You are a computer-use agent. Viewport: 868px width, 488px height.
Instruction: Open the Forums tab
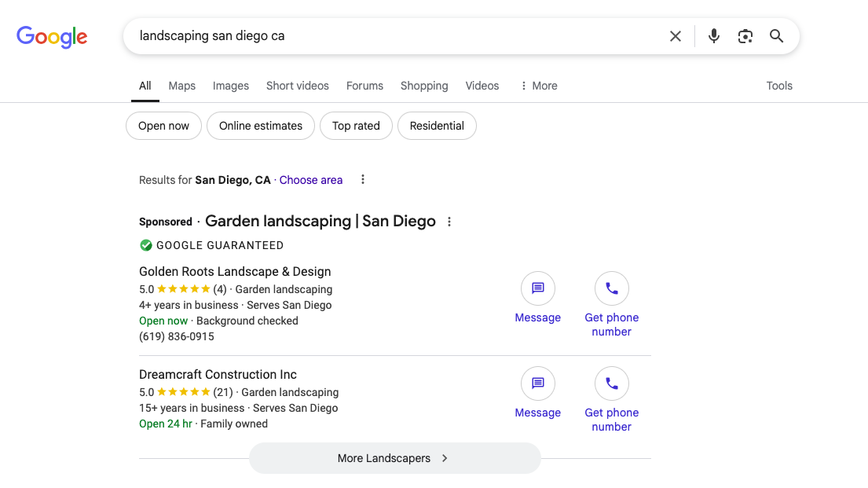(364, 86)
